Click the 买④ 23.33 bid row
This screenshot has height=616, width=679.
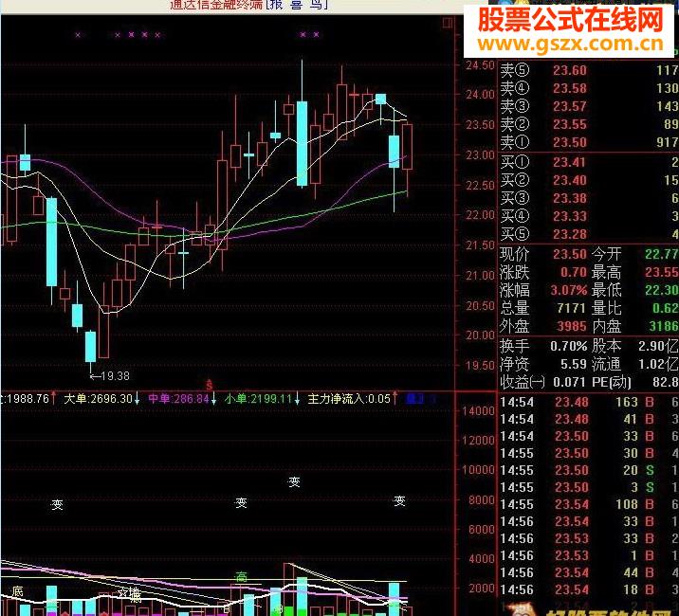(589, 216)
